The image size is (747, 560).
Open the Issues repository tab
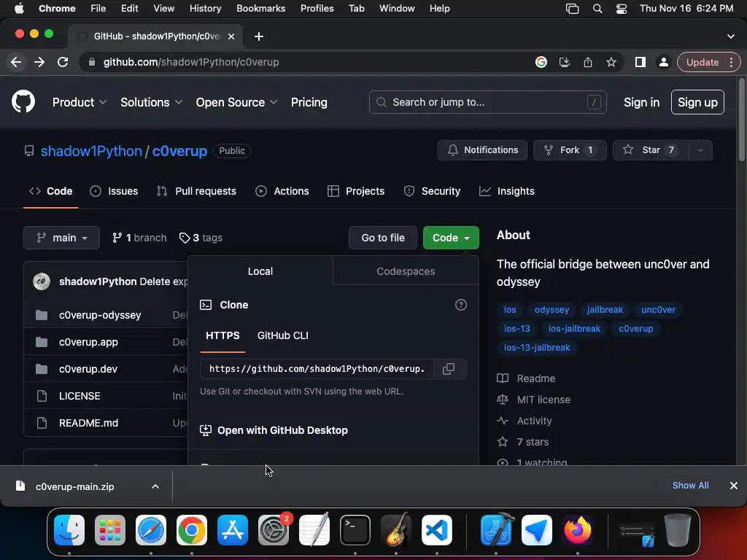click(114, 192)
